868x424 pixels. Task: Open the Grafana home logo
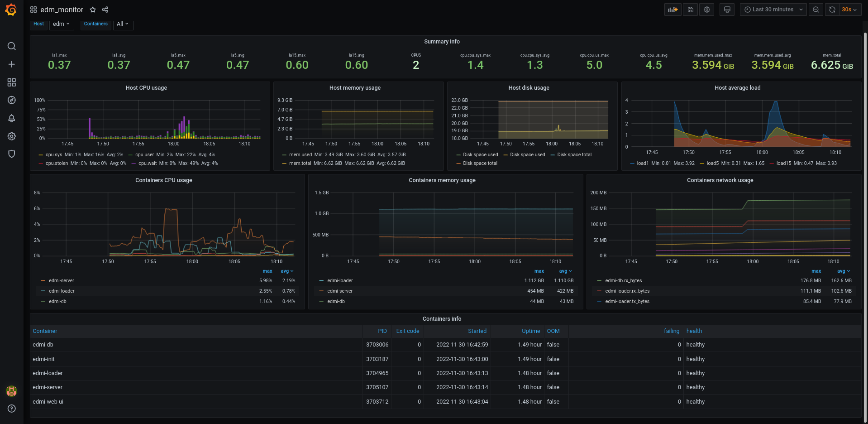click(11, 10)
